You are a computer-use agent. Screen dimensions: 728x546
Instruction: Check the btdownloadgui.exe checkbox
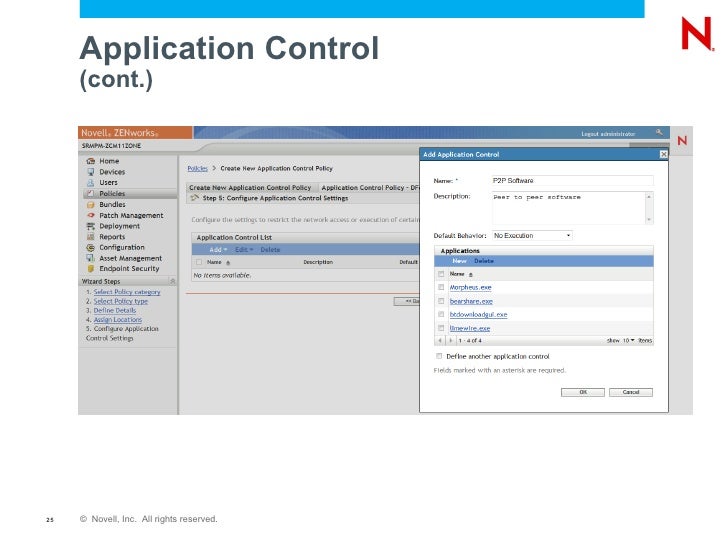pyautogui.click(x=441, y=314)
